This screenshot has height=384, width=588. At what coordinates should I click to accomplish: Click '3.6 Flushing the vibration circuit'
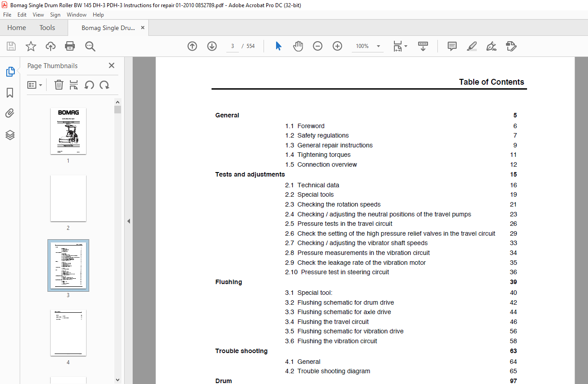[x=331, y=341]
